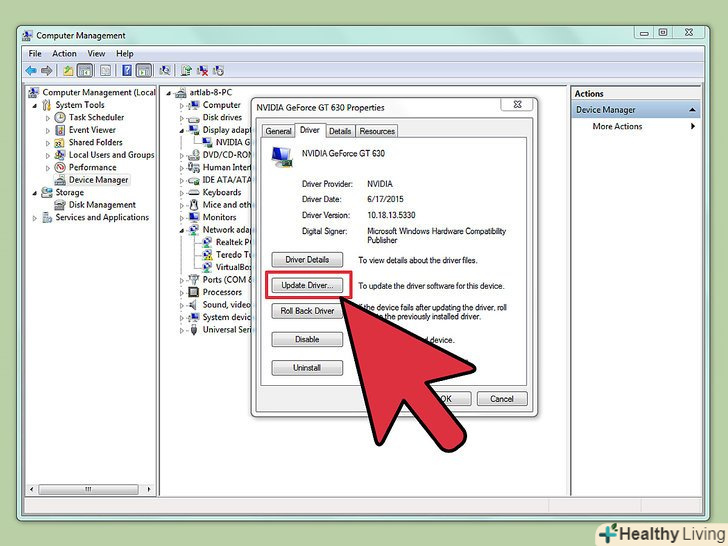Click More Actions in Actions pane
This screenshot has height=546, width=728.
point(617,126)
